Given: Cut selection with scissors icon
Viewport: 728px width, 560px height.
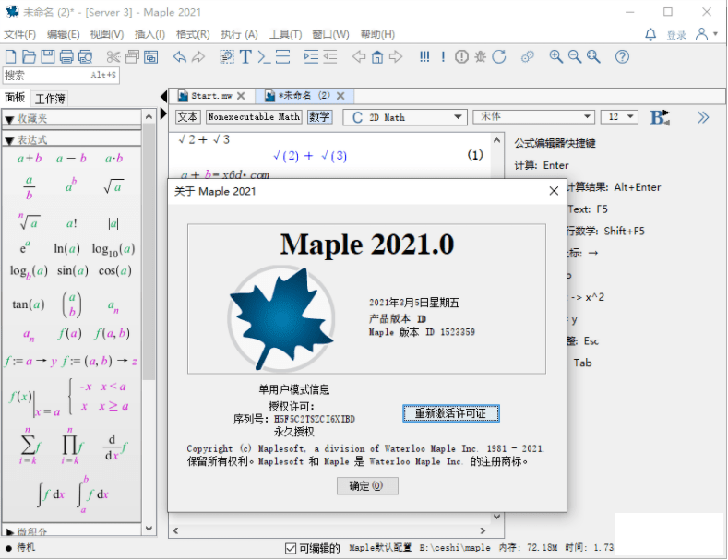Looking at the screenshot, I should pos(113,56).
